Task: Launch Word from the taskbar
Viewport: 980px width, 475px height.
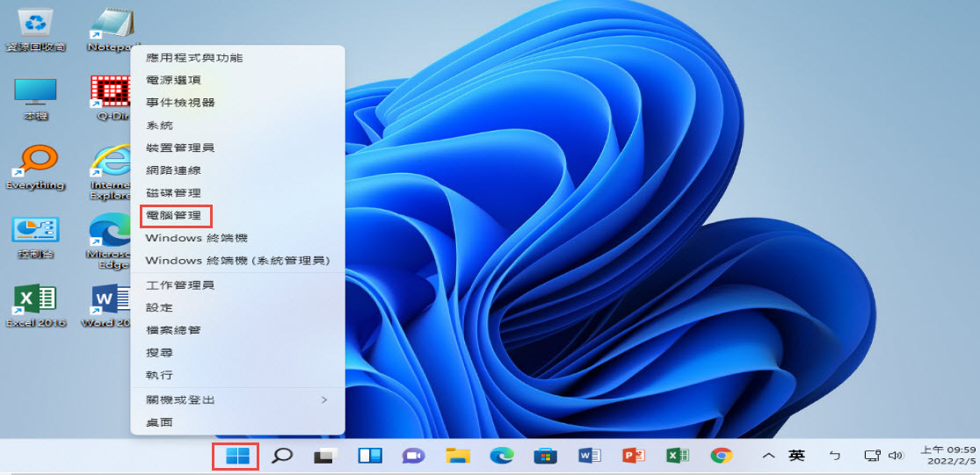Action: [x=590, y=456]
